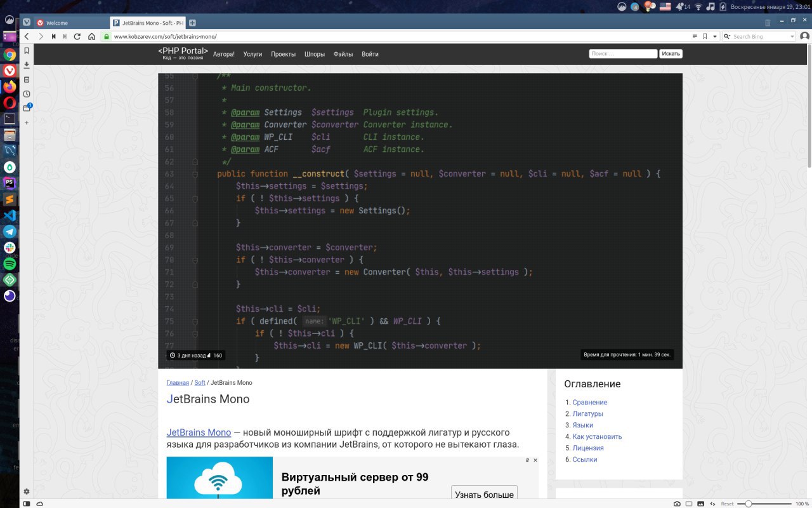Screen dimensions: 812x508
Task: Open search field suggestions dropdown arrow
Action: click(x=791, y=37)
